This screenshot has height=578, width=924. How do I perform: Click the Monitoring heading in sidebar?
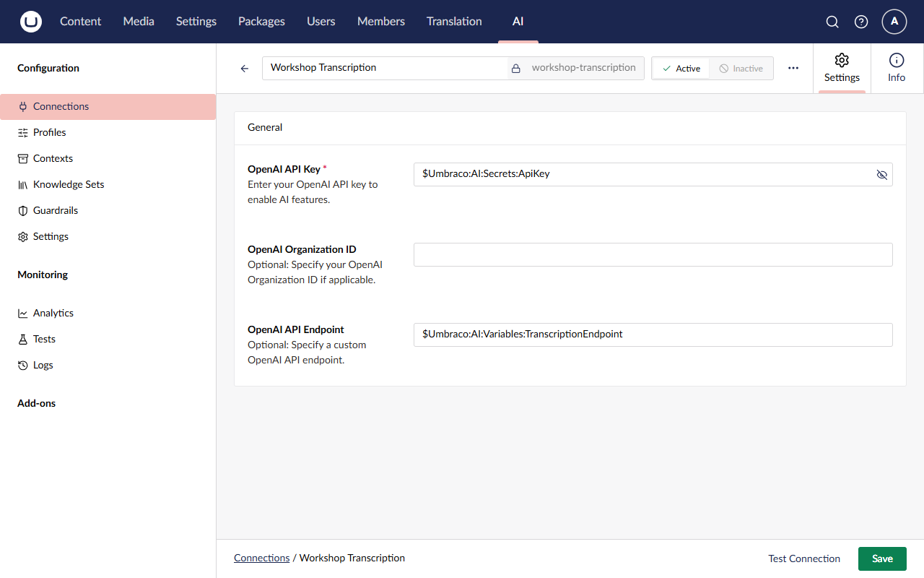pyautogui.click(x=43, y=275)
